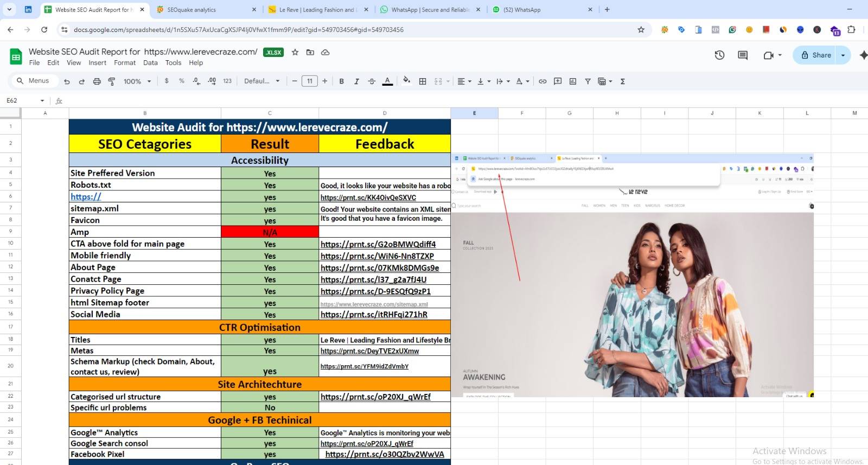This screenshot has width=868, height=465.
Task: Open the prnt.sc link in Mobile friendly row
Action: 377,256
